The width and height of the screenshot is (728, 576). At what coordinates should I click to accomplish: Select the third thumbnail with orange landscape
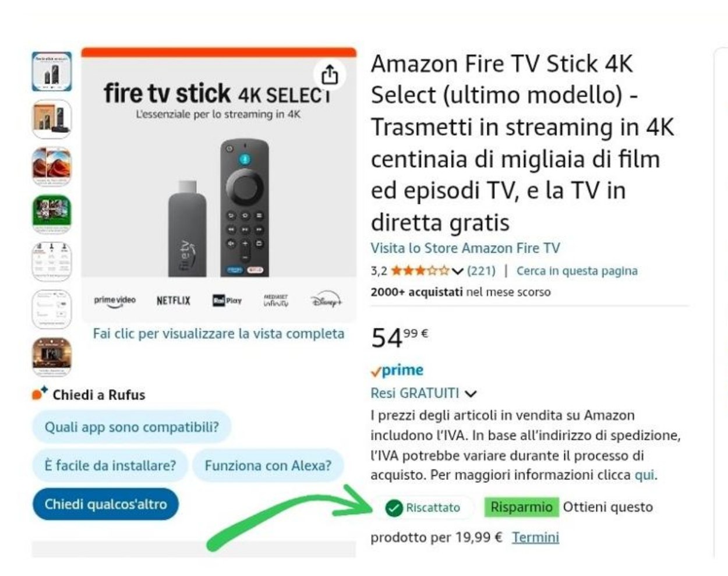point(51,167)
